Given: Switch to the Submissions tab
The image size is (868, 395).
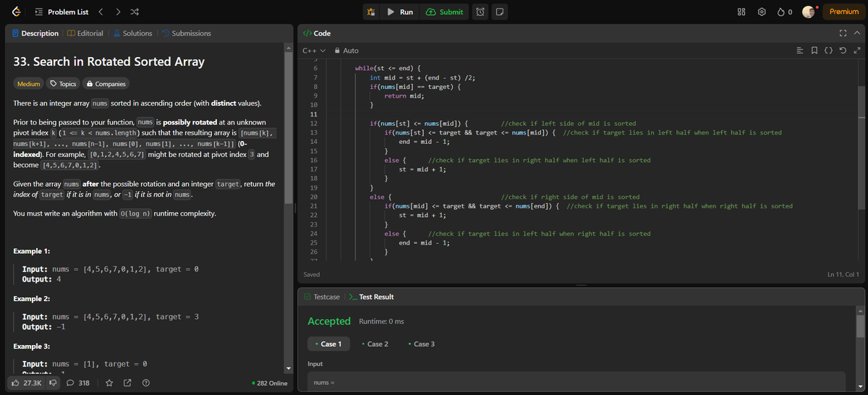Looking at the screenshot, I should pyautogui.click(x=186, y=33).
